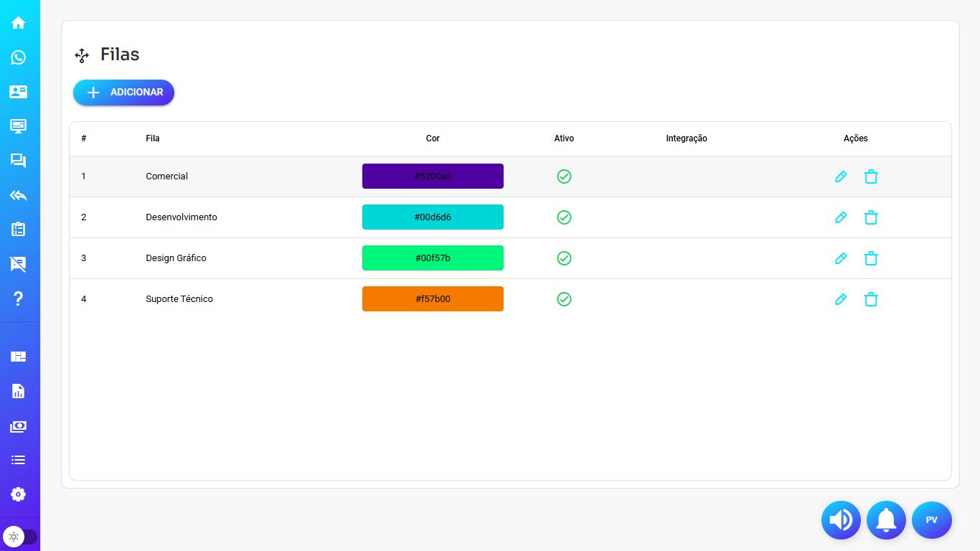This screenshot has height=551, width=980.
Task: Click the Suporte Técnico queue name
Action: tap(179, 299)
